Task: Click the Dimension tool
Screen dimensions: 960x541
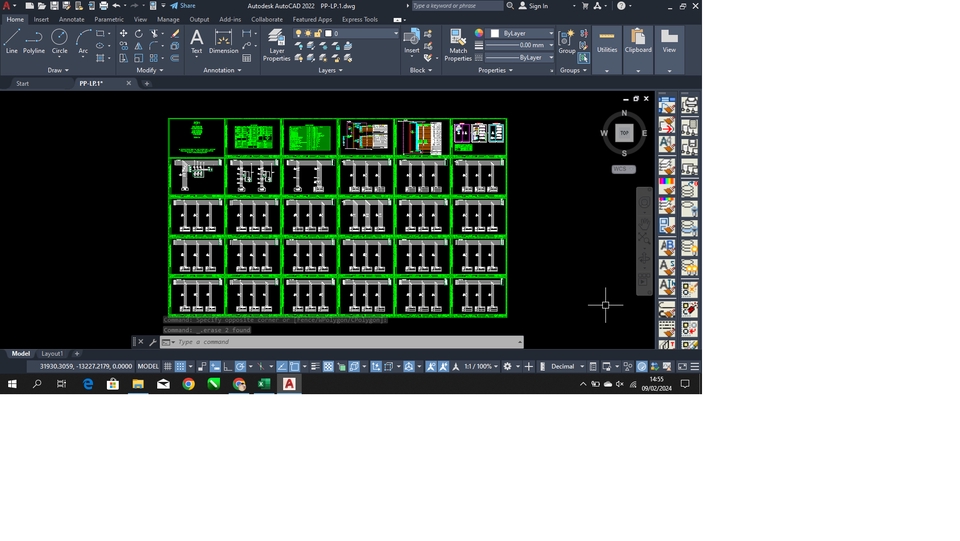Action: tap(223, 42)
